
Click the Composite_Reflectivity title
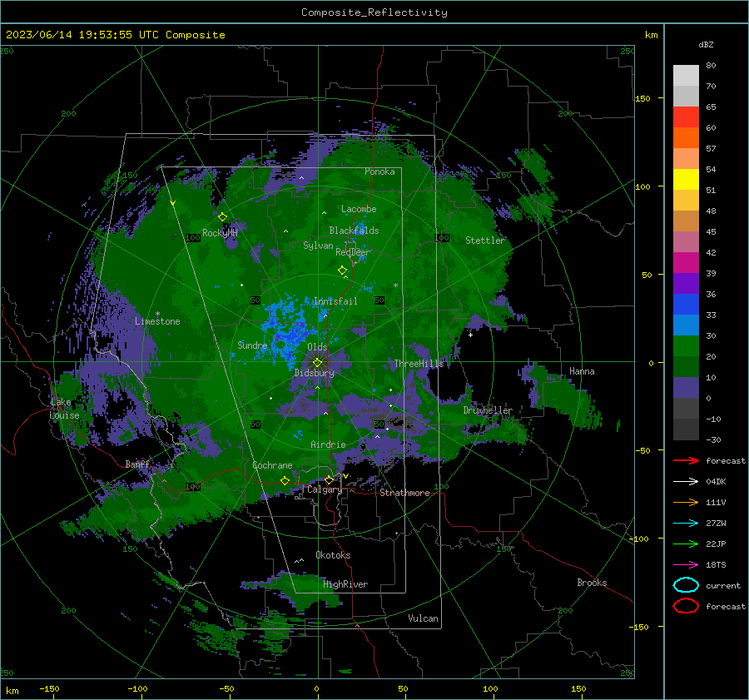tap(374, 12)
